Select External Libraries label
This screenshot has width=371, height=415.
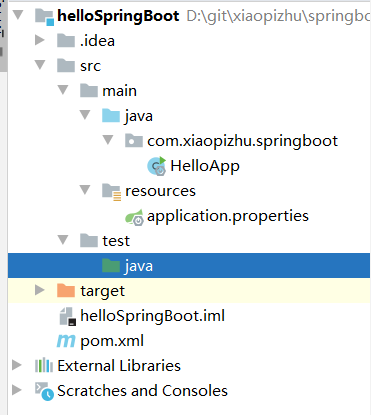pos(119,366)
